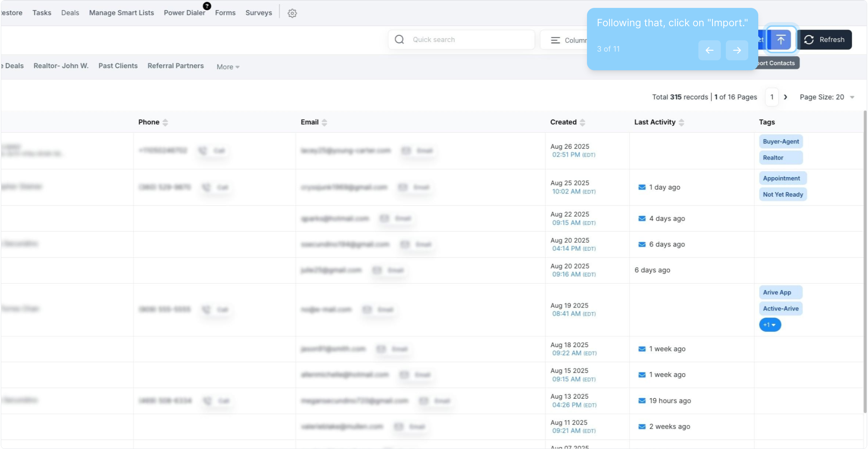Expand the +1 hidden tags dropdown

(770, 325)
